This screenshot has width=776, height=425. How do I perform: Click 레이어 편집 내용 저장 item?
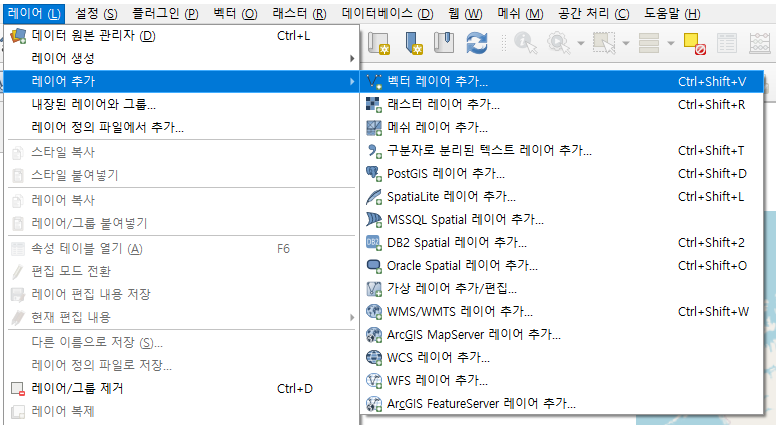[x=181, y=294]
